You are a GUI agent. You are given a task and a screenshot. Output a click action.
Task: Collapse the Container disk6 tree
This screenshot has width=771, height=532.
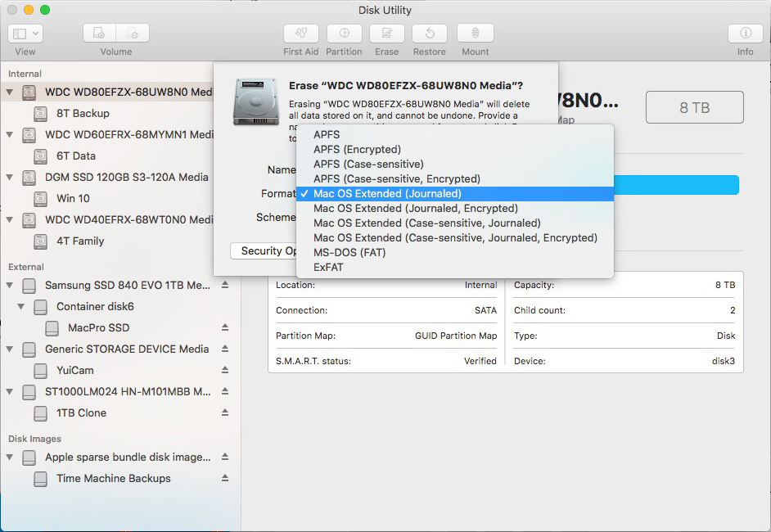click(x=20, y=306)
